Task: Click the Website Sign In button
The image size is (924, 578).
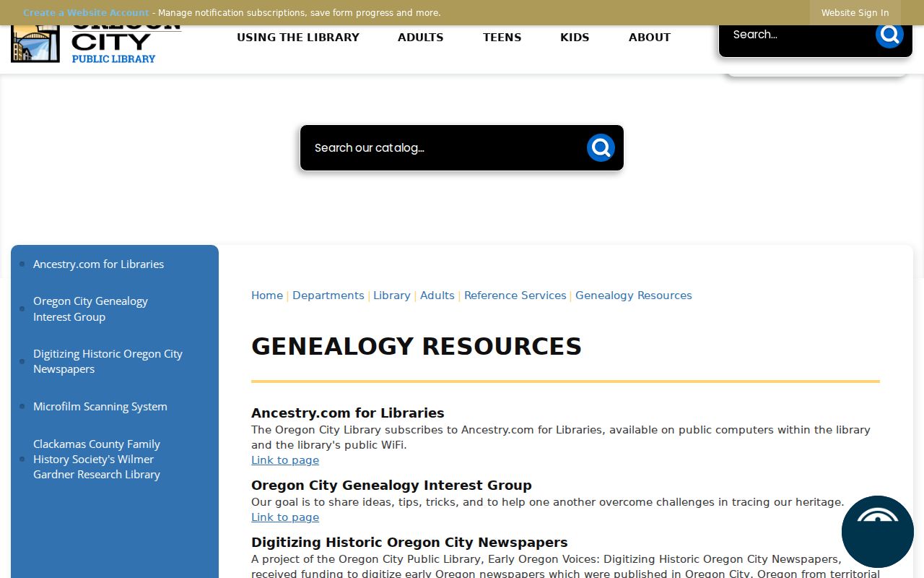Action: point(855,13)
